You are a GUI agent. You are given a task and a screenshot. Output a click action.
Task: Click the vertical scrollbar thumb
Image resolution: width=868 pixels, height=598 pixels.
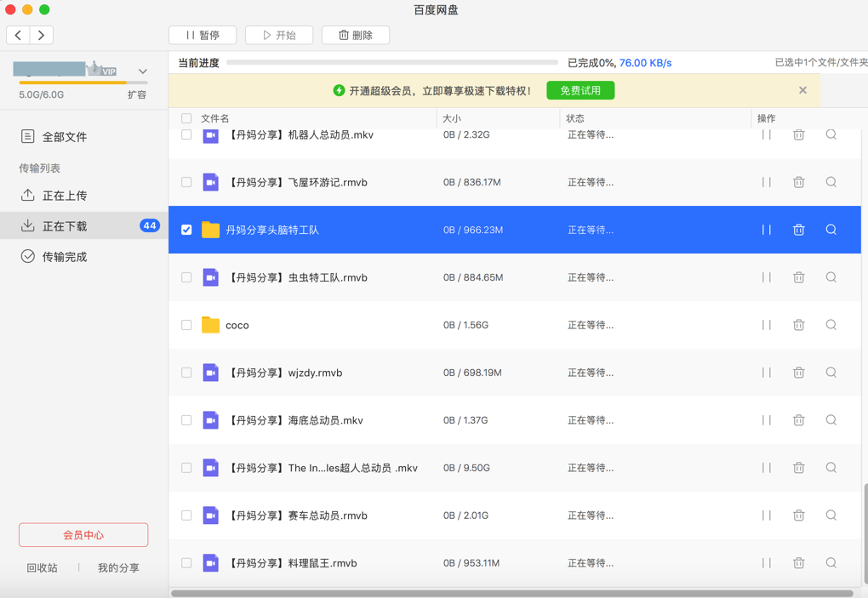tap(865, 534)
